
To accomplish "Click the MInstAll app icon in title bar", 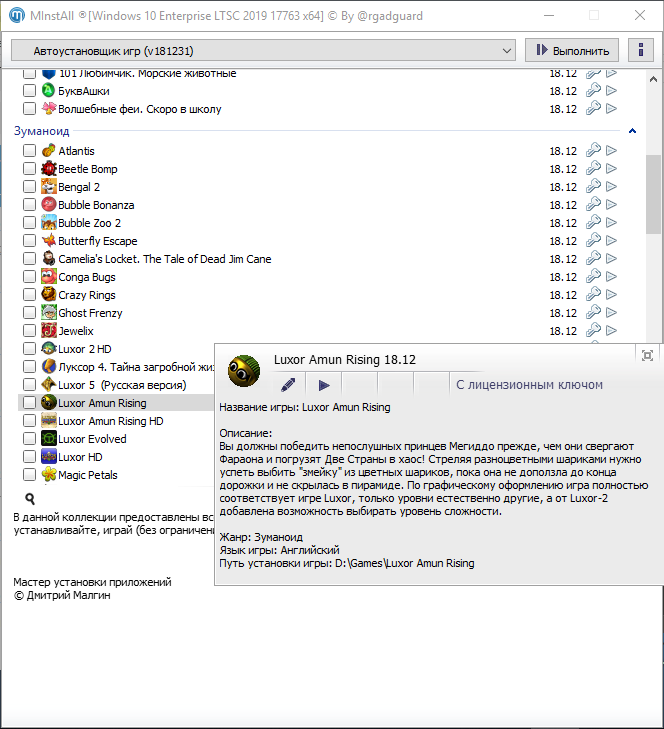I will click(17, 15).
